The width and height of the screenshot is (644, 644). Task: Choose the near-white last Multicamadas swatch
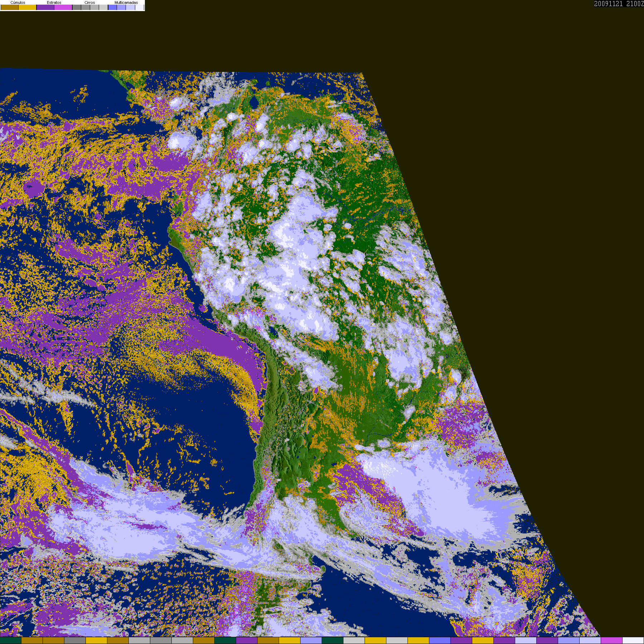pyautogui.click(x=140, y=7)
